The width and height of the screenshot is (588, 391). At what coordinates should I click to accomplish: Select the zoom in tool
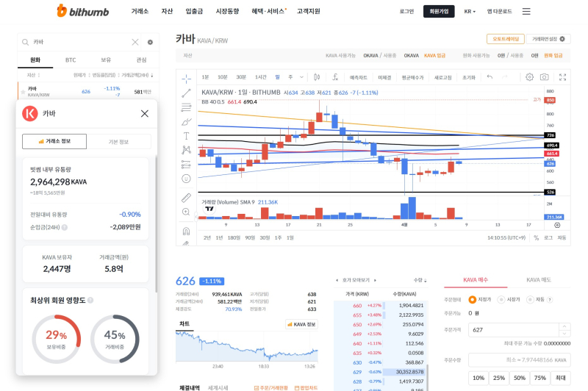click(186, 212)
